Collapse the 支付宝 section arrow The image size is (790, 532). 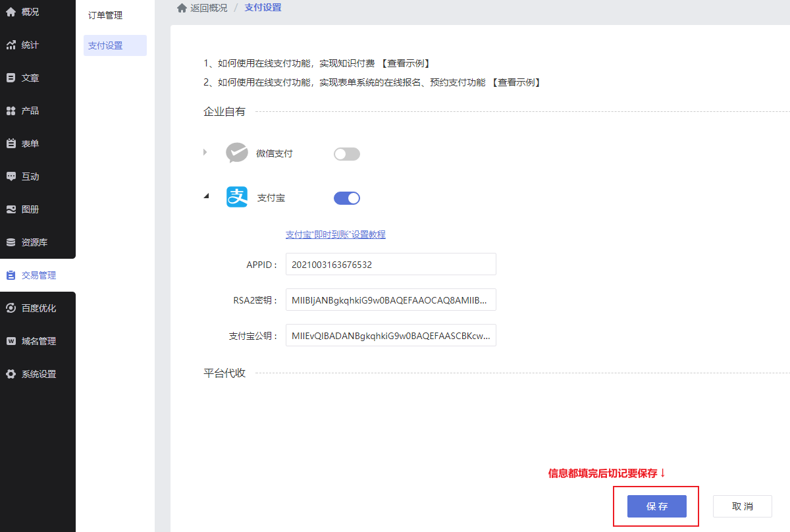pyautogui.click(x=206, y=196)
